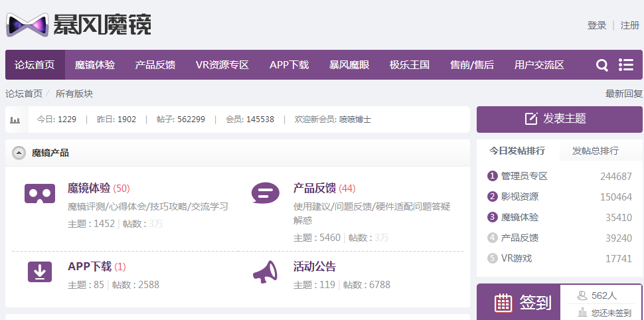Click the 昨日: 1902 statistic
This screenshot has width=644, height=320.
[x=116, y=120]
